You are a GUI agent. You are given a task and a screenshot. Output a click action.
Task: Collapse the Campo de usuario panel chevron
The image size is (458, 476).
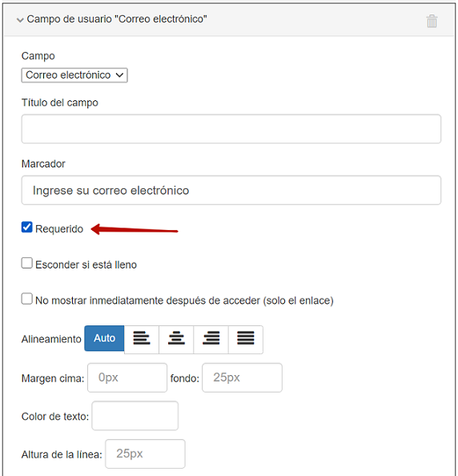pos(20,20)
